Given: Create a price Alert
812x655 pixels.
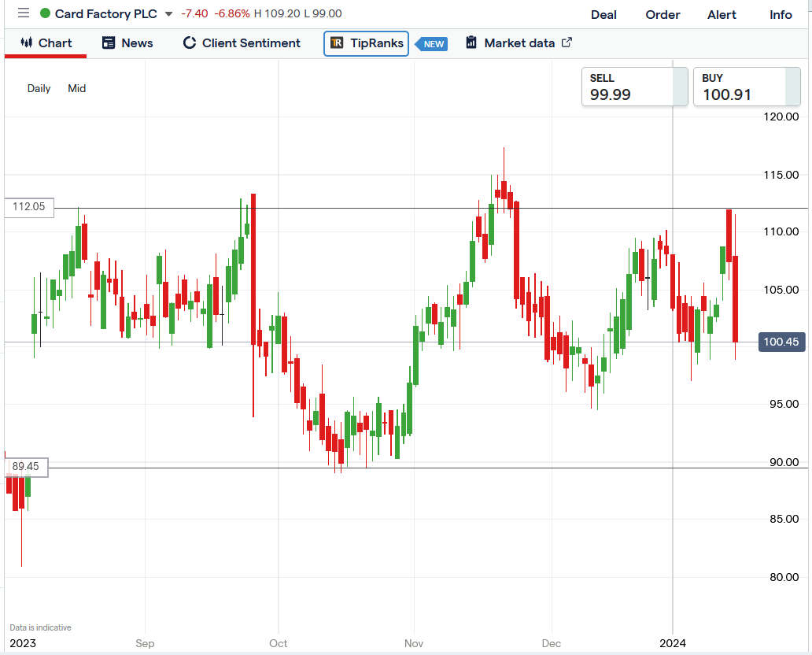Looking at the screenshot, I should pos(722,14).
